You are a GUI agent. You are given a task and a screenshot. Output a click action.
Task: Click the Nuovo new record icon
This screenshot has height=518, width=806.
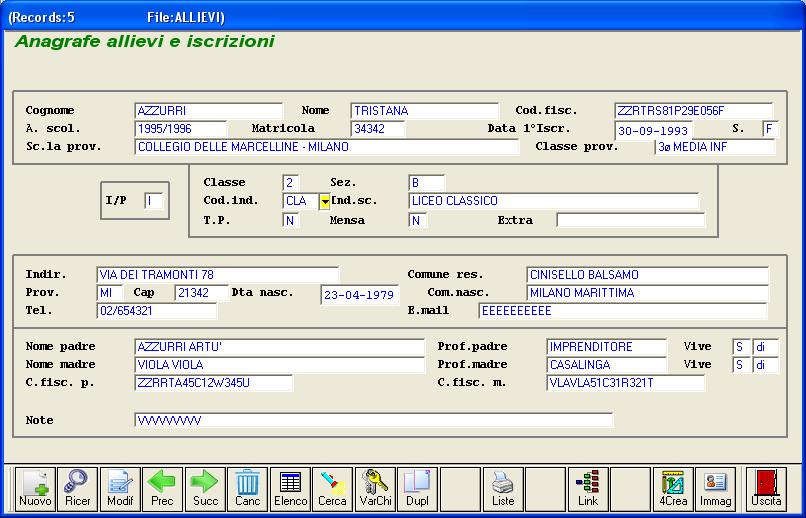(x=35, y=489)
